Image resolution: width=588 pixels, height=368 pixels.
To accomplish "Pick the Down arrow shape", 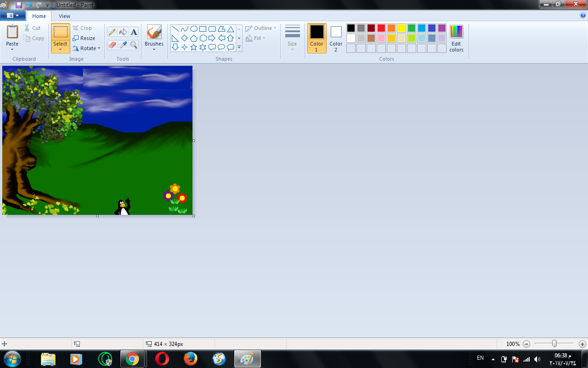I will pos(175,47).
